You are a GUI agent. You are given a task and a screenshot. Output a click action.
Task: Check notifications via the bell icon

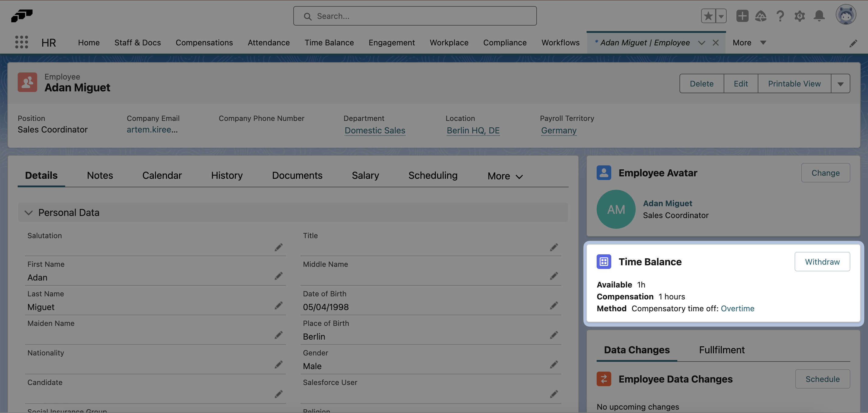pyautogui.click(x=819, y=16)
